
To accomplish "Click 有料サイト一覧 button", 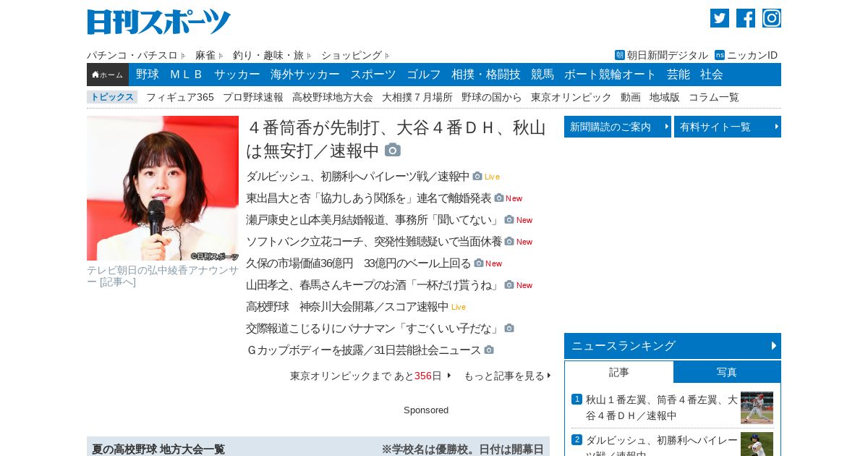I will pos(728,127).
